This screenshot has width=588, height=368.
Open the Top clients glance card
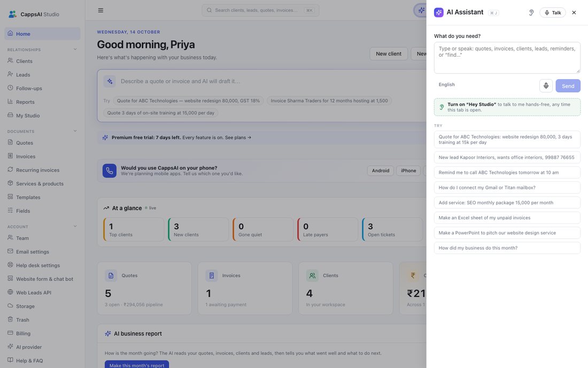point(134,229)
